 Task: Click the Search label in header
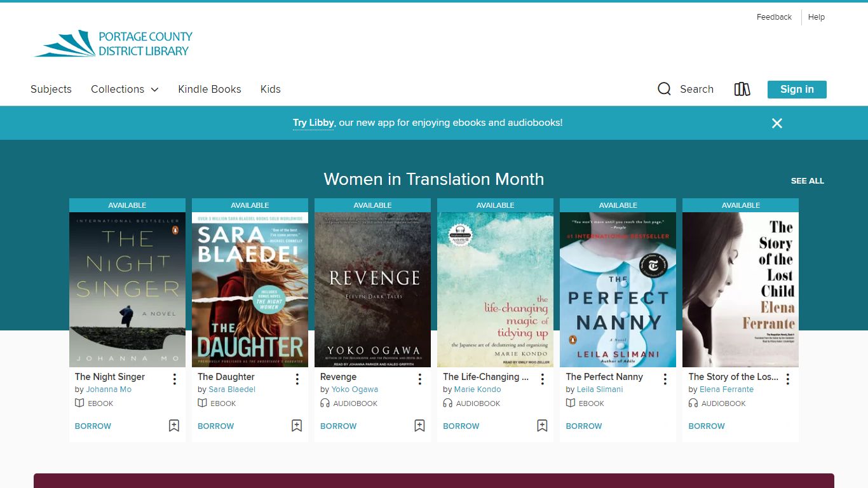point(696,89)
